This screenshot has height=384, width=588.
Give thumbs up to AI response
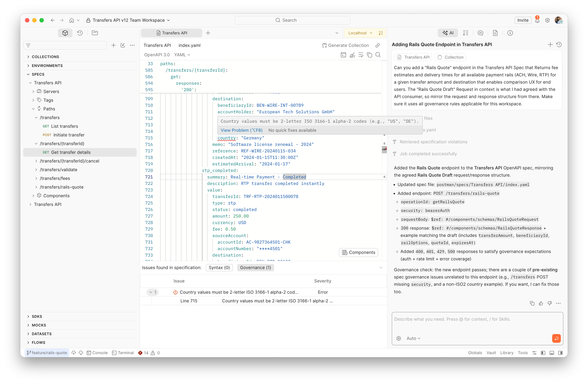(541, 303)
